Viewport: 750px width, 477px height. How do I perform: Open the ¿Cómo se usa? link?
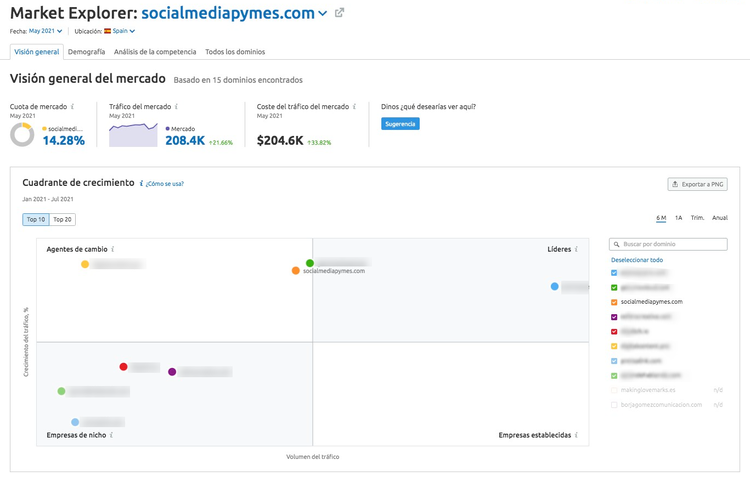click(165, 184)
